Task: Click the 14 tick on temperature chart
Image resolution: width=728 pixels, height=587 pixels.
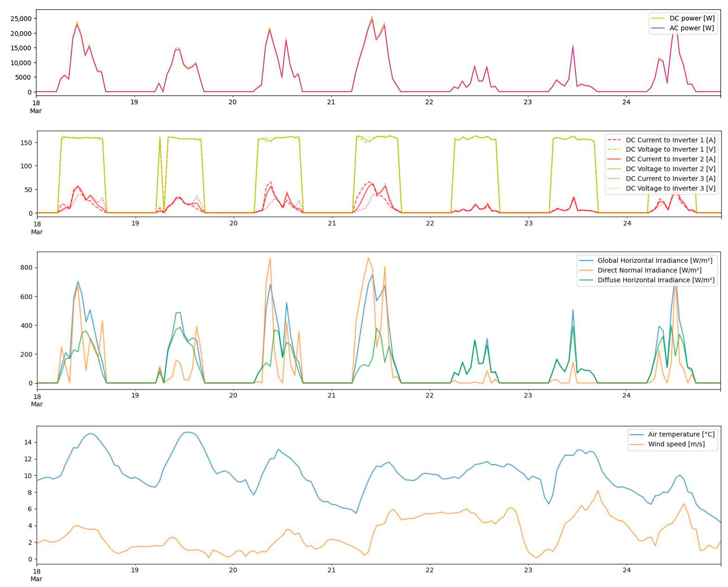Action: [28, 442]
